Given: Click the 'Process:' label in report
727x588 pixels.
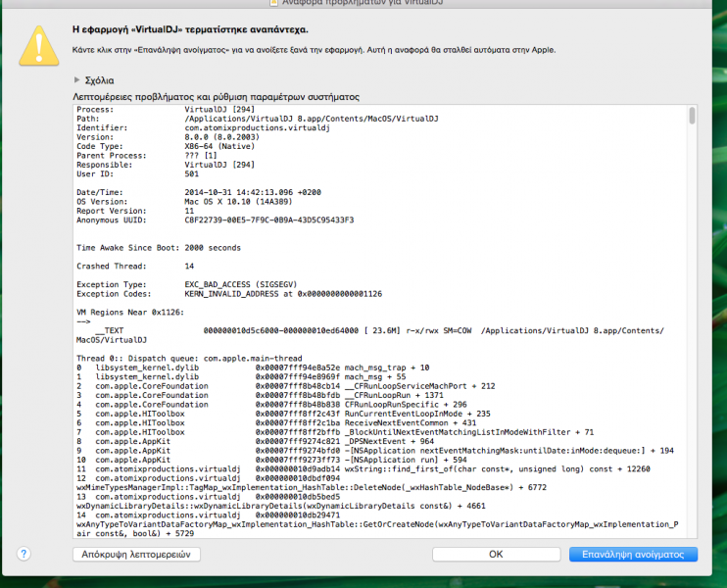Looking at the screenshot, I should (x=95, y=110).
